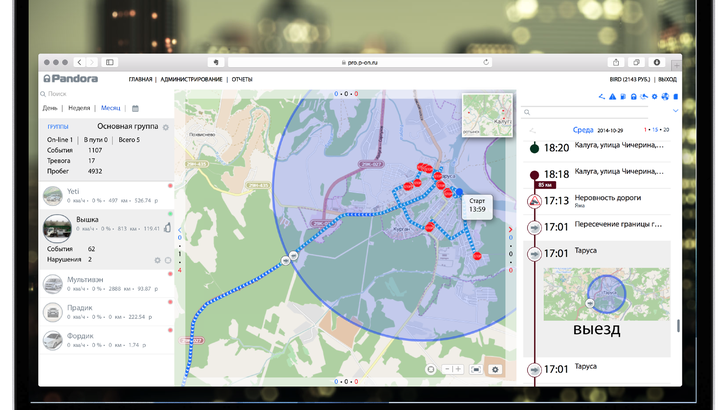Select the Неделя period filter
The height and width of the screenshot is (410, 728).
[x=80, y=108]
